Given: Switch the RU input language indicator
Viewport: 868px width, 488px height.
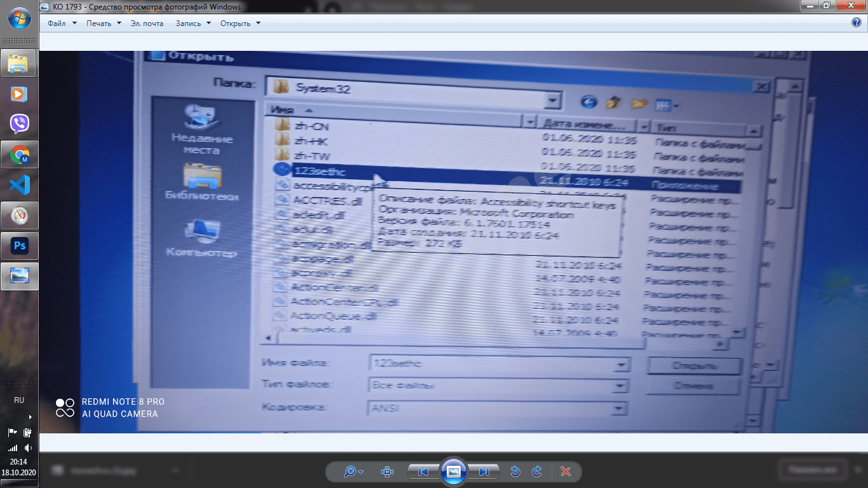Looking at the screenshot, I should tap(19, 400).
